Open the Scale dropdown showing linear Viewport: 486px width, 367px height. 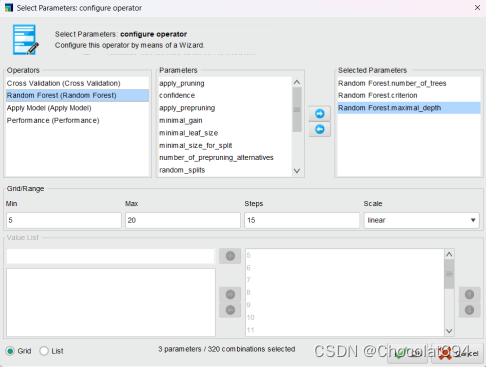(x=421, y=220)
